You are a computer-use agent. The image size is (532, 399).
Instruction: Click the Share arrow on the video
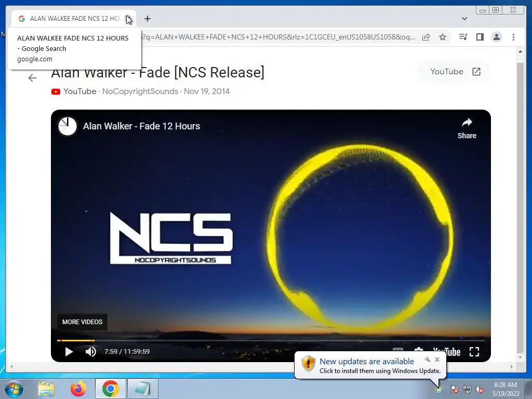click(467, 128)
